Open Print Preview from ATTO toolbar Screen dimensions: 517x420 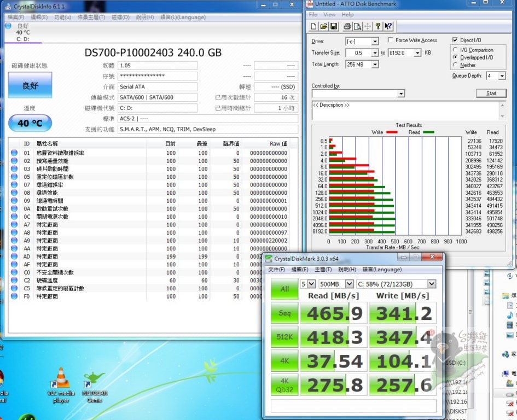[357, 26]
